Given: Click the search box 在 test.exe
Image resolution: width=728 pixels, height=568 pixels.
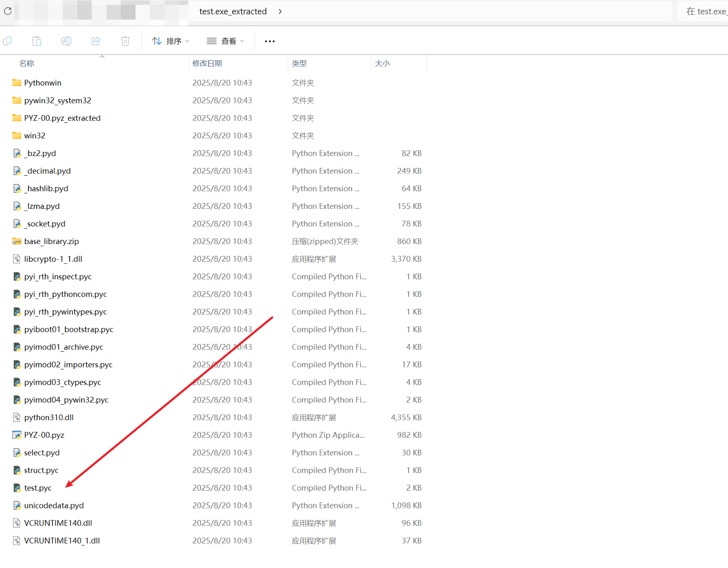Looking at the screenshot, I should click(705, 11).
